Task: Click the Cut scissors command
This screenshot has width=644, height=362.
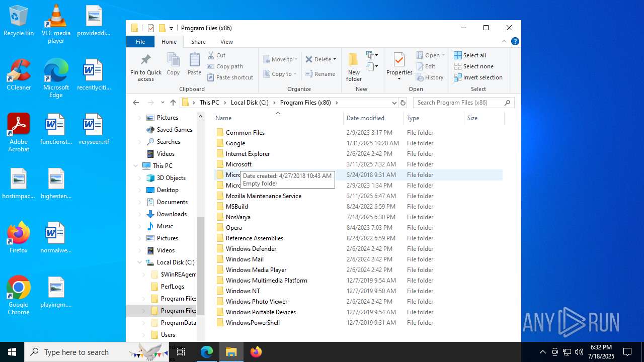Action: 216,55
